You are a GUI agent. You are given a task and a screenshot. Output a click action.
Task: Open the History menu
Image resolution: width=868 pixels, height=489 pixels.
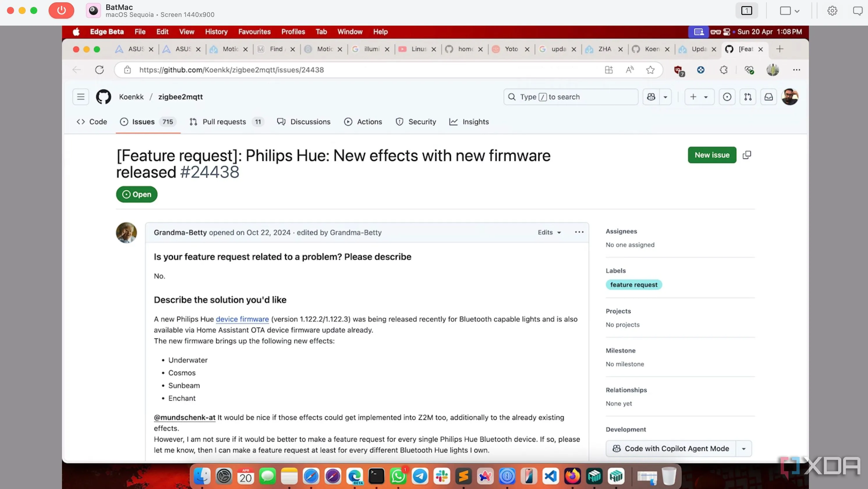(x=216, y=32)
